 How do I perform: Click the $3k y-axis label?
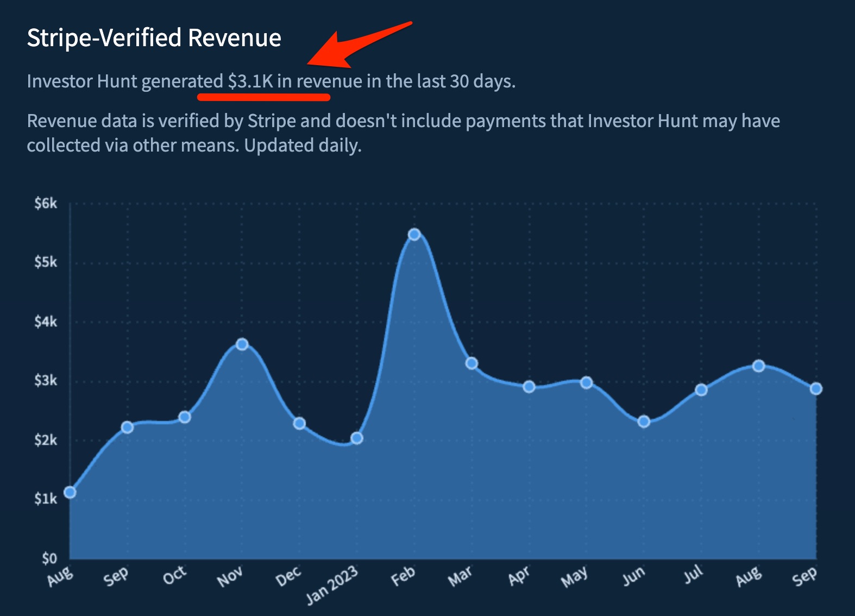tap(46, 380)
